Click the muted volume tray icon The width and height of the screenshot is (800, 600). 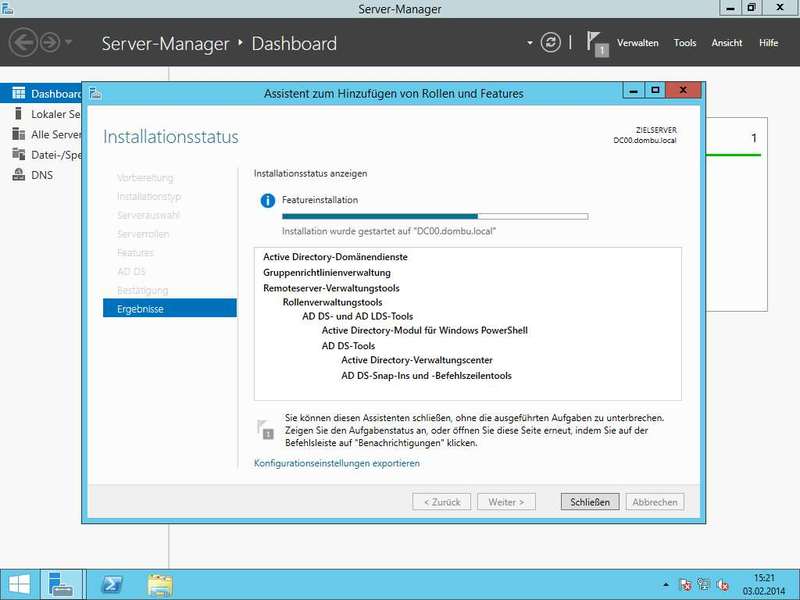pyautogui.click(x=722, y=585)
